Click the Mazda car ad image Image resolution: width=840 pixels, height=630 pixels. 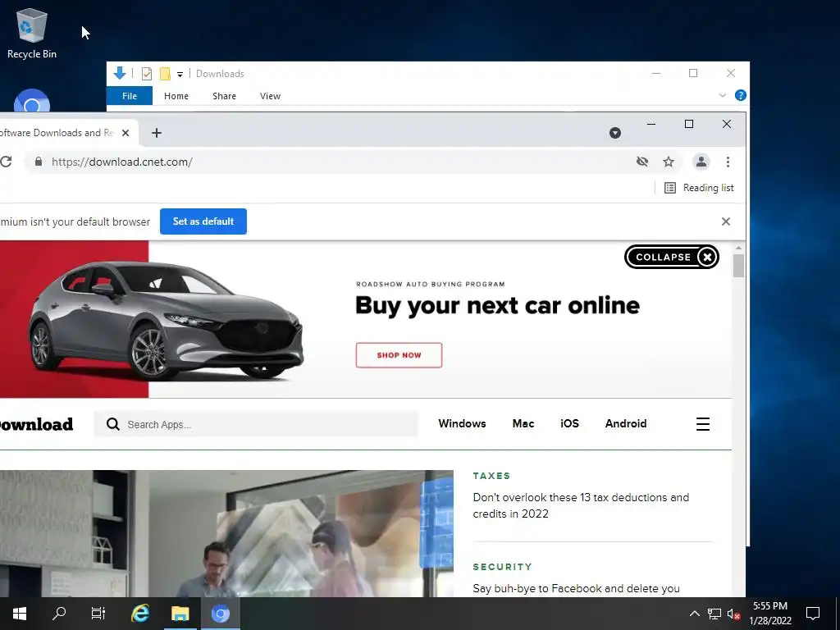pos(166,320)
